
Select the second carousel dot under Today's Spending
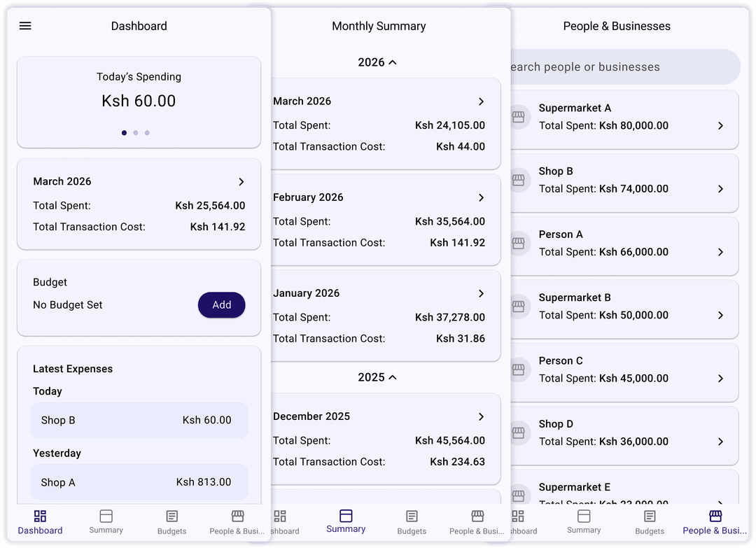coord(136,132)
